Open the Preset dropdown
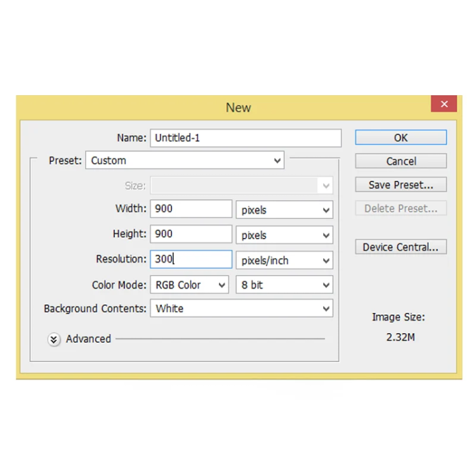The image size is (476, 476). (185, 161)
